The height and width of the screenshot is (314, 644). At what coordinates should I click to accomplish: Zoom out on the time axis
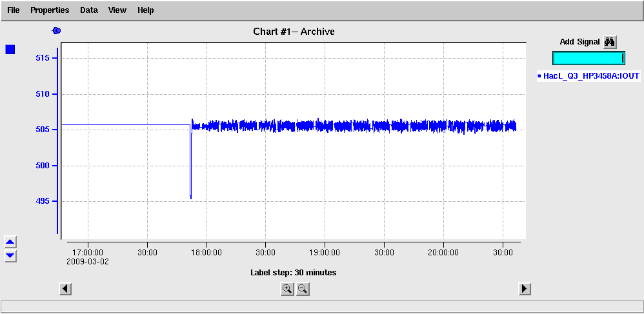coord(303,289)
